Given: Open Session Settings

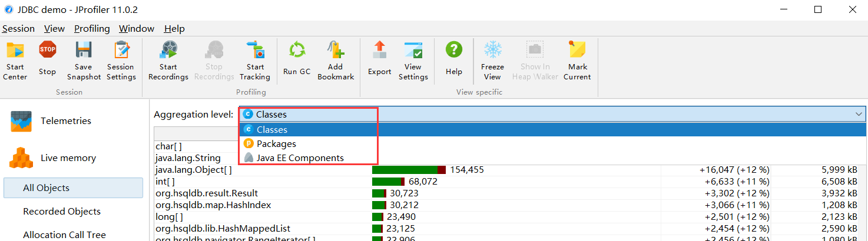Looking at the screenshot, I should pyautogui.click(x=121, y=61).
